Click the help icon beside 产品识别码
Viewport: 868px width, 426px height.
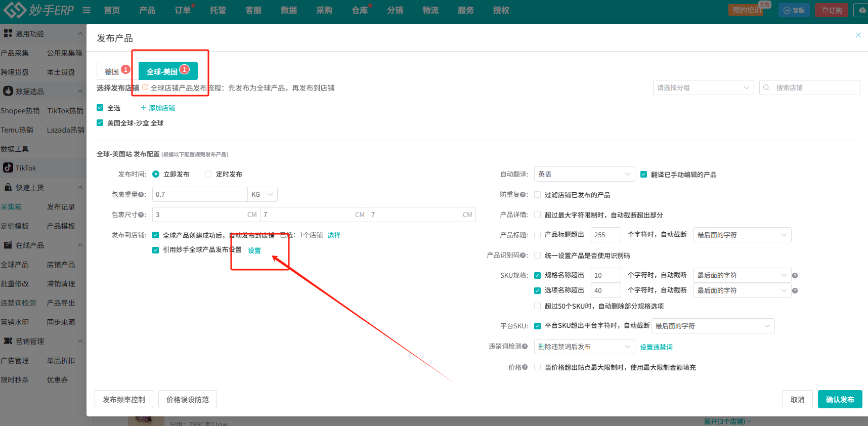pyautogui.click(x=523, y=255)
